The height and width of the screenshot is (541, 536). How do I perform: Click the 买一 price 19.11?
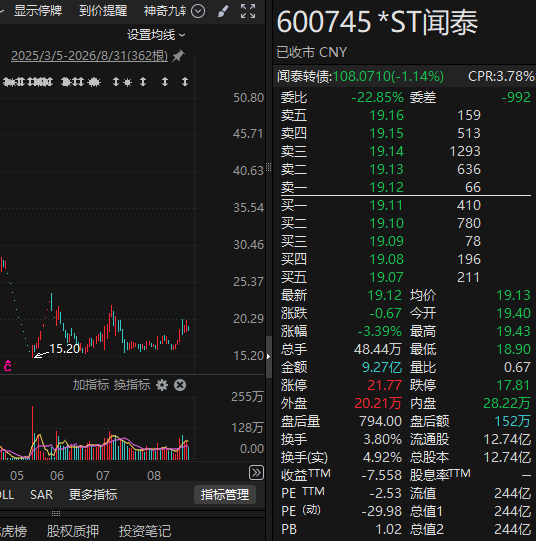[x=386, y=206]
